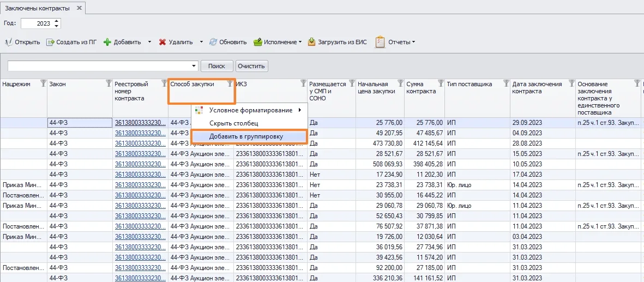Click the Очистить button

click(252, 66)
